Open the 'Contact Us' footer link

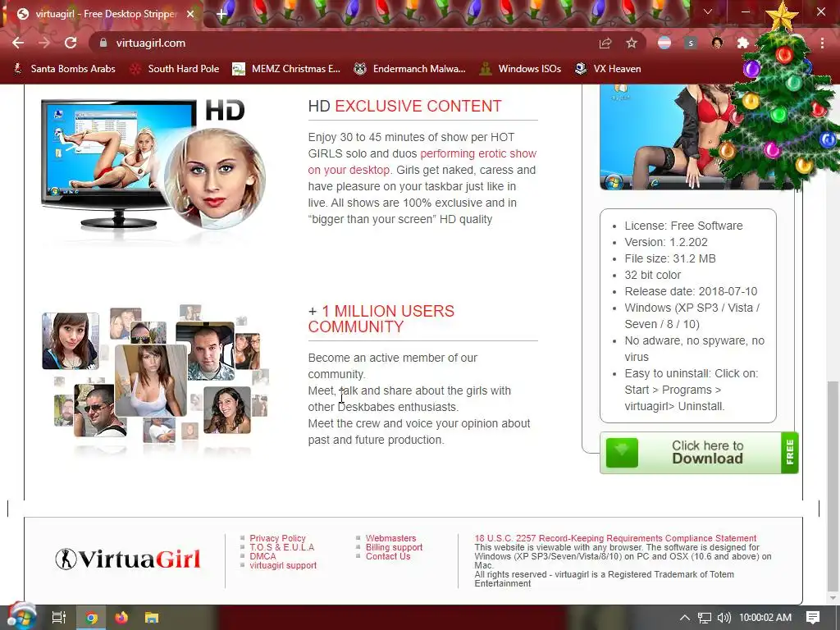388,556
